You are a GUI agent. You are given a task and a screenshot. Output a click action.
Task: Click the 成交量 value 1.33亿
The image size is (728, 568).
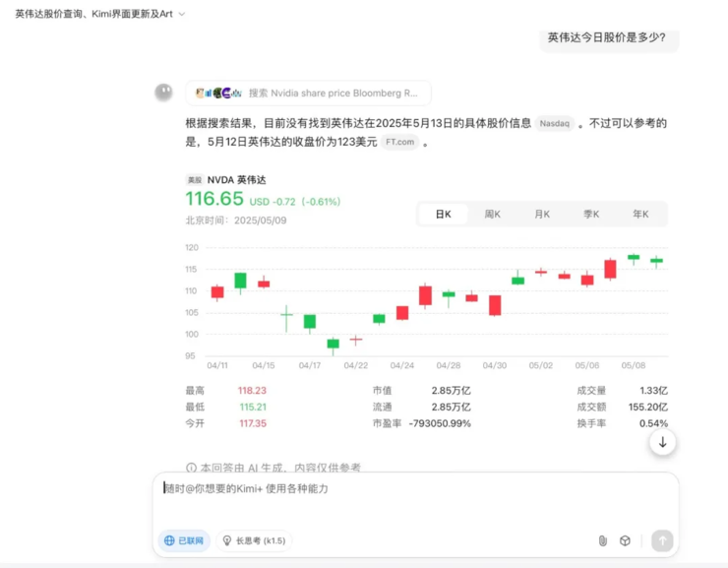[x=653, y=391]
